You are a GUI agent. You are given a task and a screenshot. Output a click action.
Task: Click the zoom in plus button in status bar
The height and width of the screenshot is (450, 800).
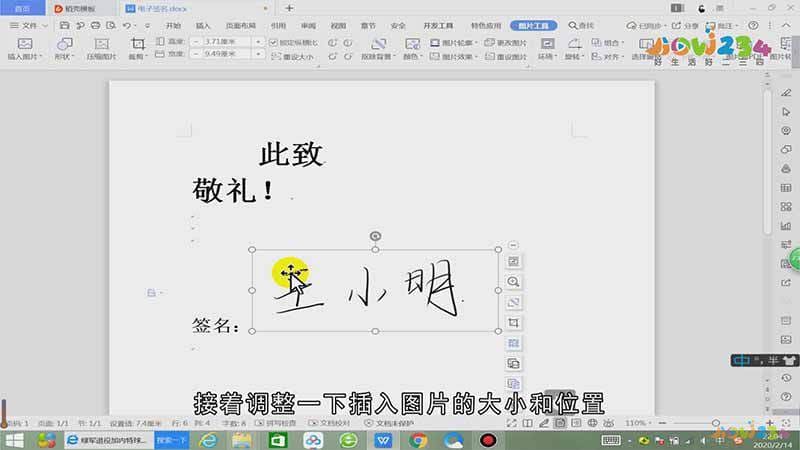[770, 423]
